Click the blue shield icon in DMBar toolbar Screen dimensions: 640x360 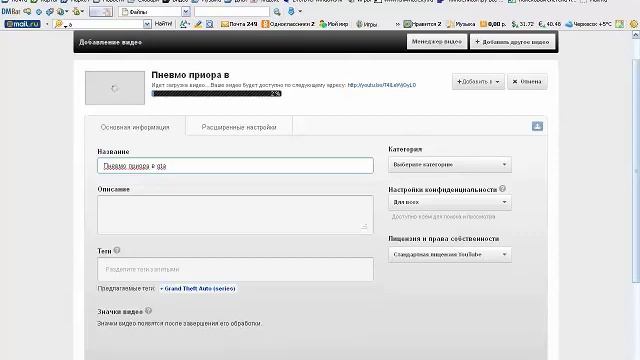coord(291,11)
